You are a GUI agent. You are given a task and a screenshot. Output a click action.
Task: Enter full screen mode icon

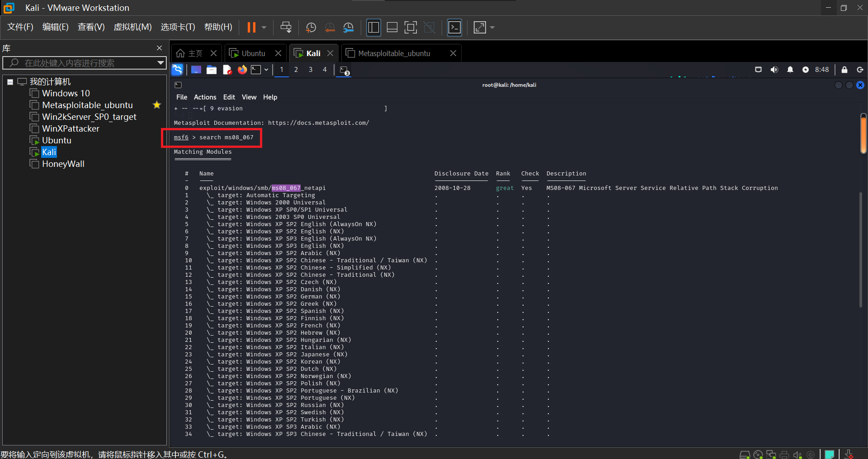point(410,28)
